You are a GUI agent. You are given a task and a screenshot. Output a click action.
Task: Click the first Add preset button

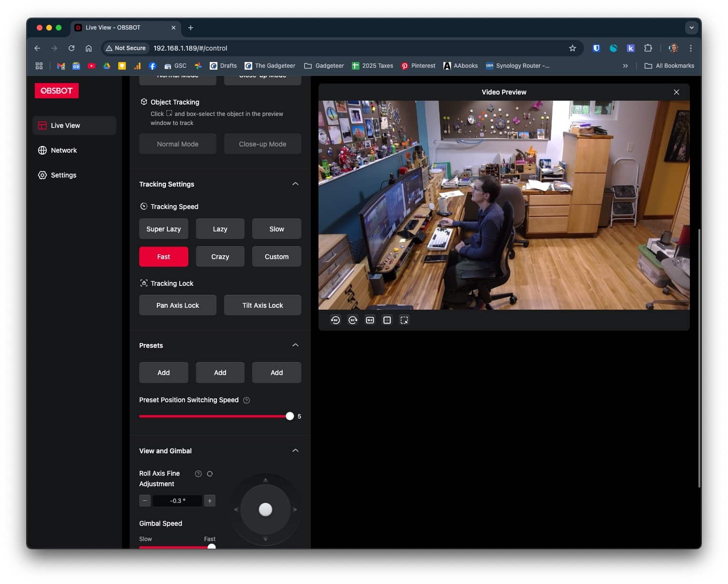164,373
